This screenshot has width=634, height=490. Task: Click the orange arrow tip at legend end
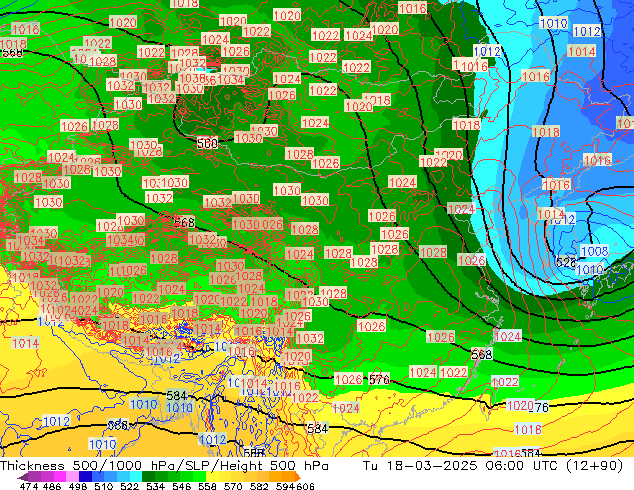click(298, 477)
